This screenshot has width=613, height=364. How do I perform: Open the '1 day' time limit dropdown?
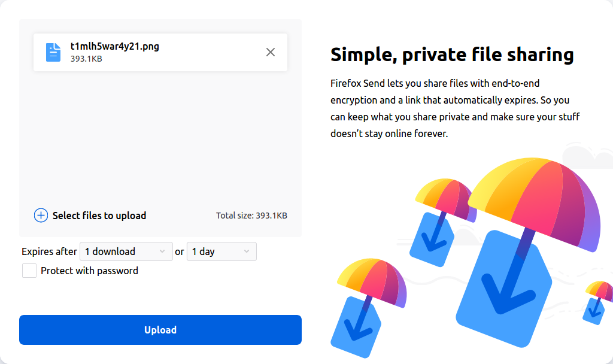pos(220,251)
